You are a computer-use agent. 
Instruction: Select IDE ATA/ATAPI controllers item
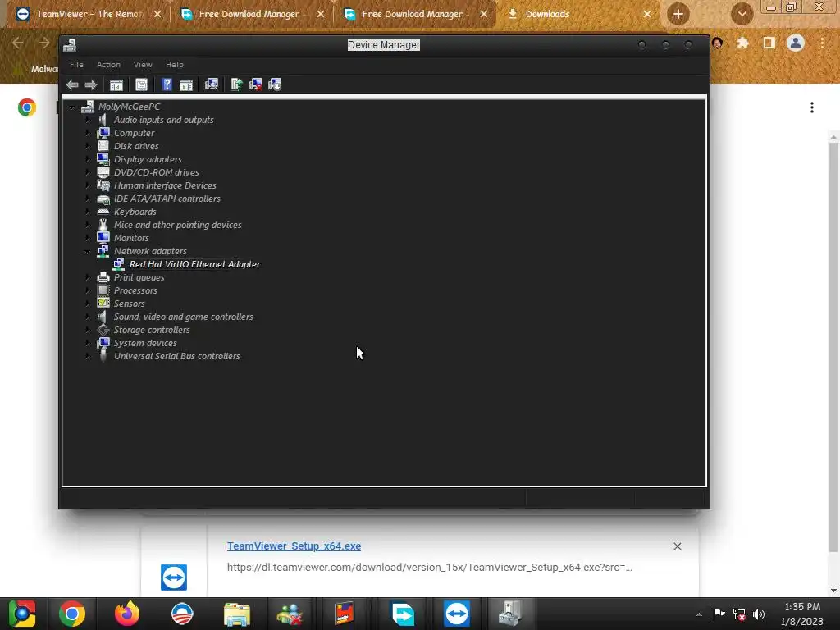tap(167, 199)
